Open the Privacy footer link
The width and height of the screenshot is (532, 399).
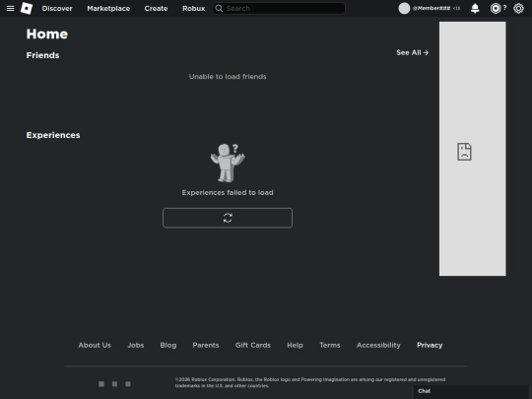tap(430, 345)
